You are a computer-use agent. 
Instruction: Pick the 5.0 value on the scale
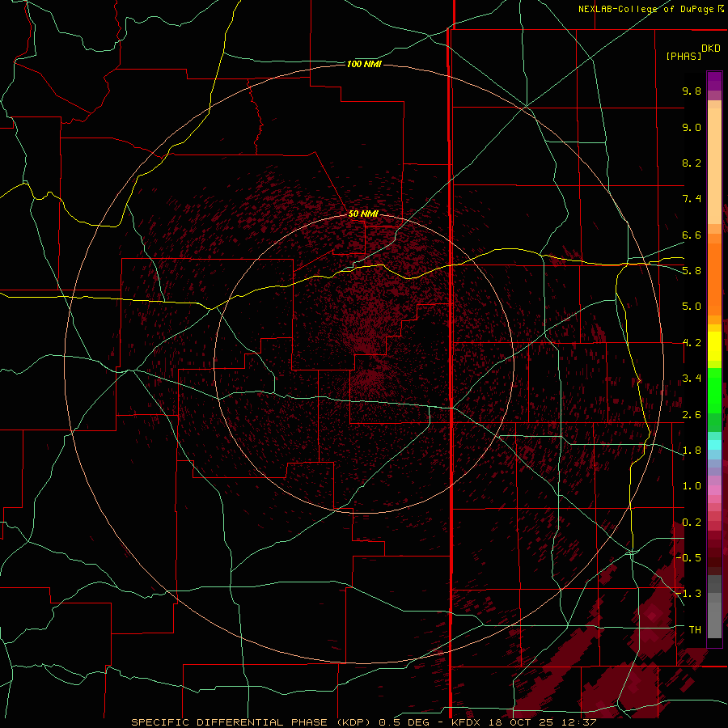[x=692, y=307]
